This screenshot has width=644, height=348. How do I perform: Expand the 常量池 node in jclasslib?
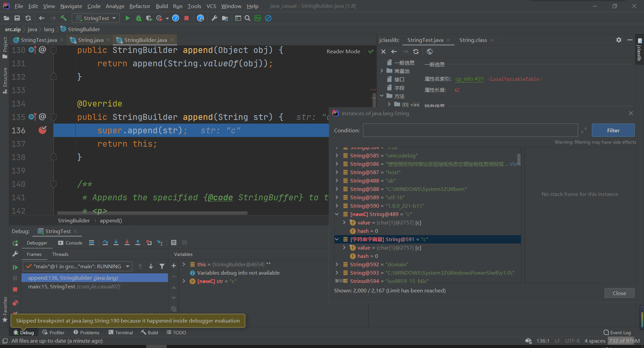pos(382,71)
